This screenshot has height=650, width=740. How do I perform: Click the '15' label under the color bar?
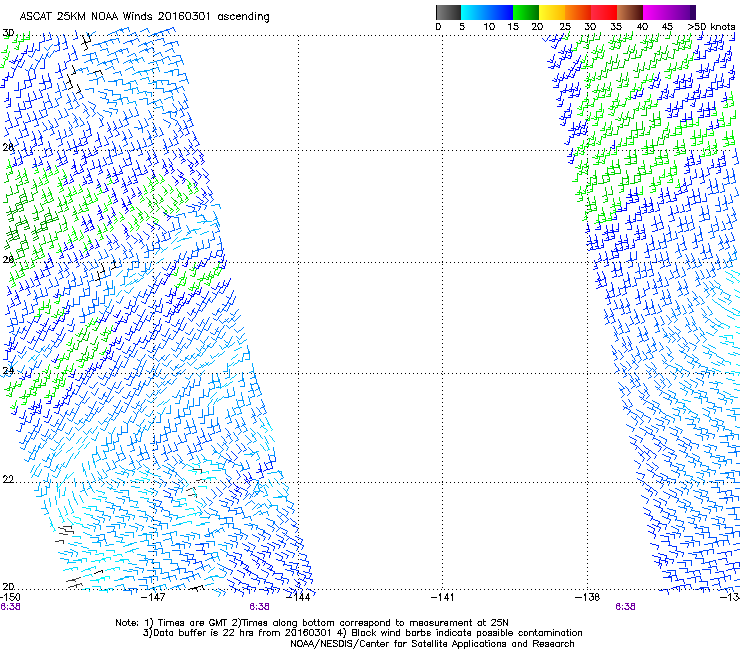click(513, 27)
